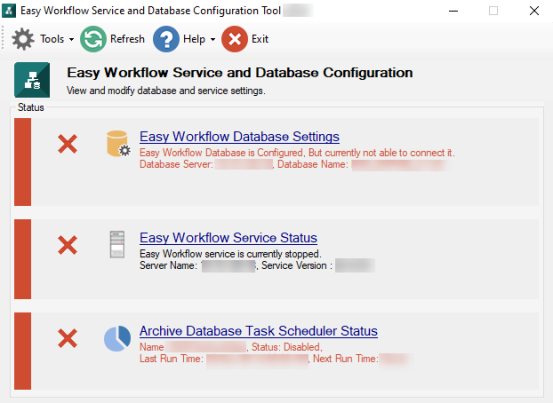
Task: Minimize the configuration tool window
Action: click(x=454, y=11)
